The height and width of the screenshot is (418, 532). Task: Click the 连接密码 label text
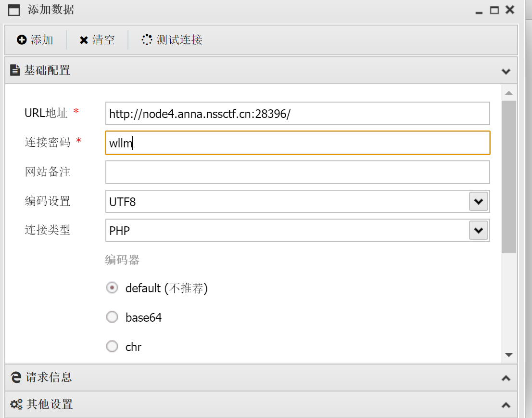pos(48,142)
